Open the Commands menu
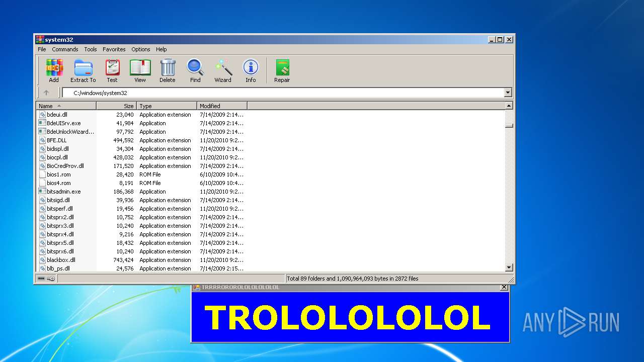 65,49
